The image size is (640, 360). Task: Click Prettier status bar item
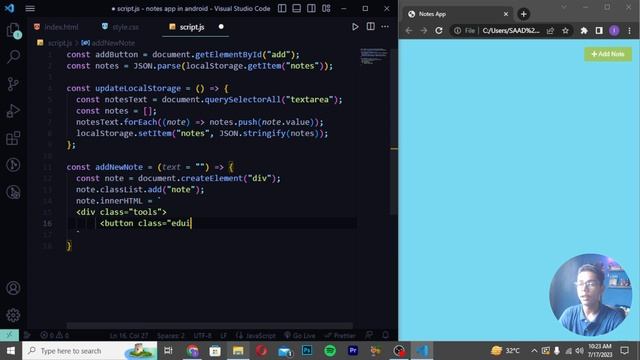pos(340,336)
